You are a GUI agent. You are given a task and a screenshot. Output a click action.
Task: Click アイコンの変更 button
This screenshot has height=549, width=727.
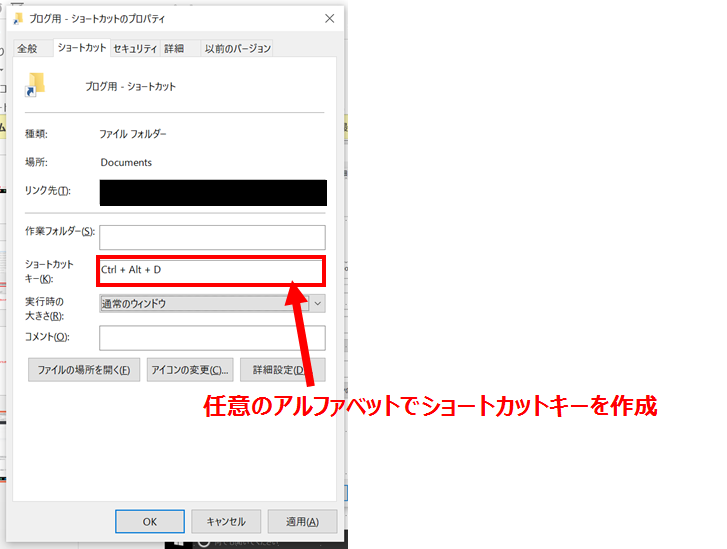click(190, 370)
